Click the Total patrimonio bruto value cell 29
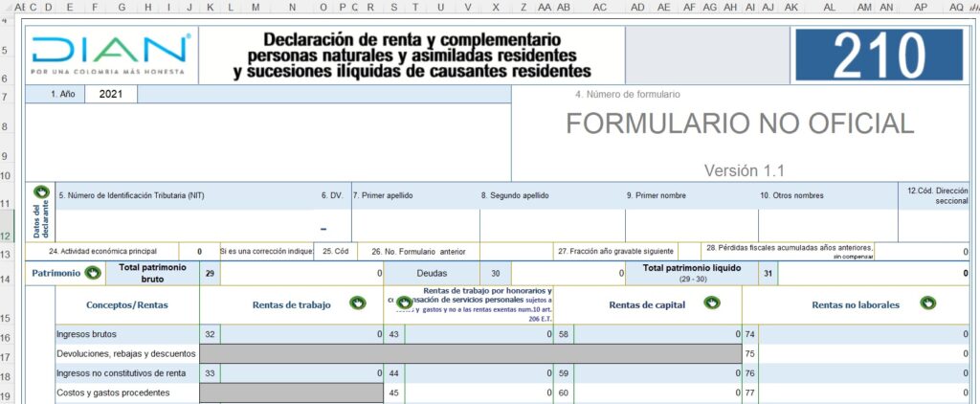980x404 pixels. click(x=301, y=274)
